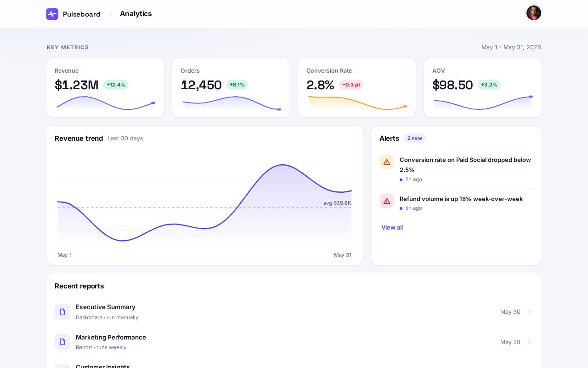Click the May 1 chart axis label
The width and height of the screenshot is (588, 368).
pos(64,255)
